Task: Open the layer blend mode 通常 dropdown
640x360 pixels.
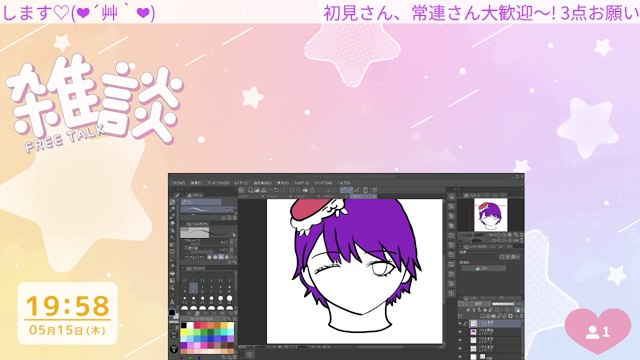Action: click(x=480, y=304)
